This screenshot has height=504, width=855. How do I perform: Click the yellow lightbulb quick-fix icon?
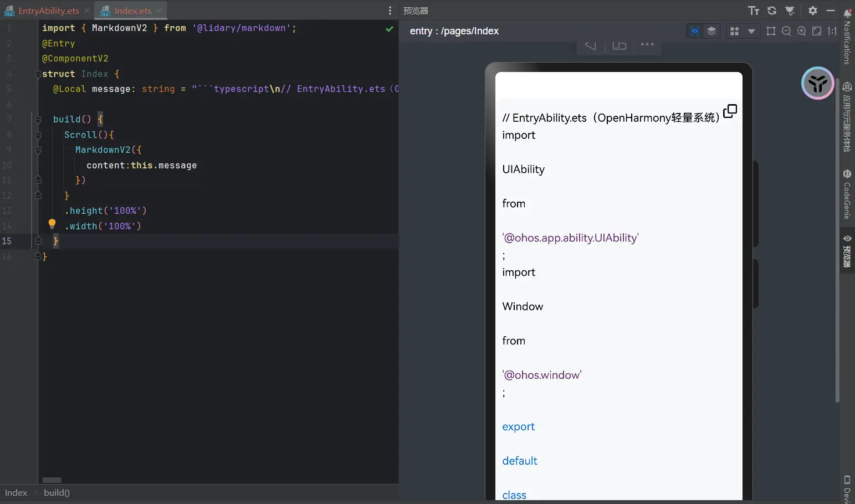(52, 224)
